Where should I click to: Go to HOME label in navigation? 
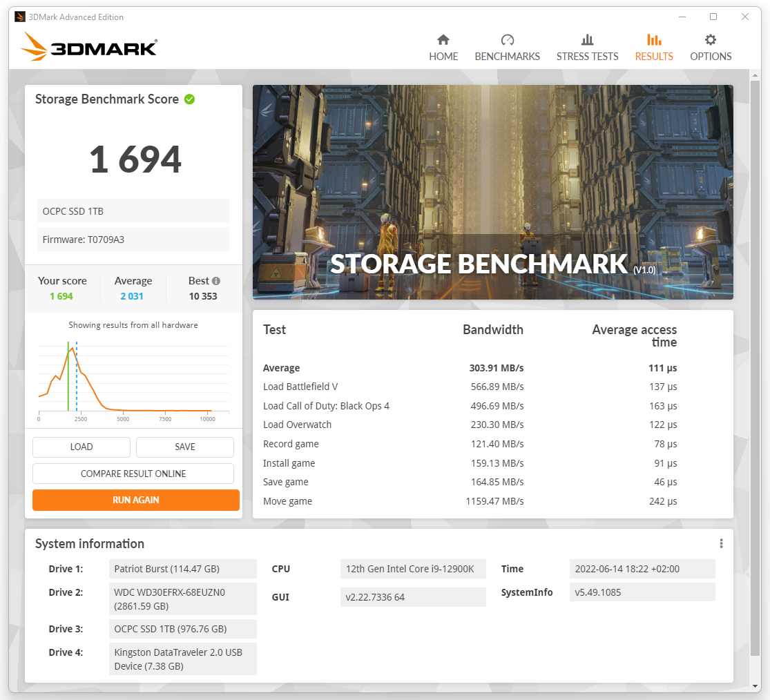(x=443, y=57)
